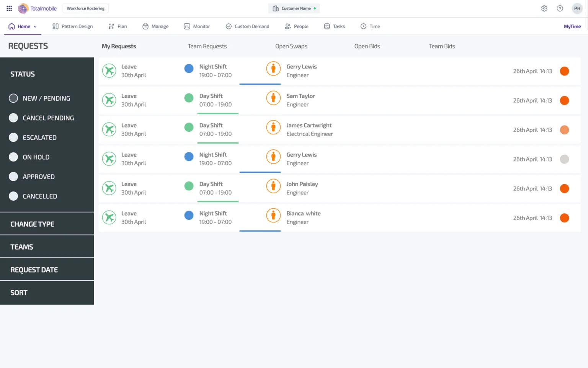Expand the Home dropdown menu
The image size is (588, 368).
coord(23,26)
